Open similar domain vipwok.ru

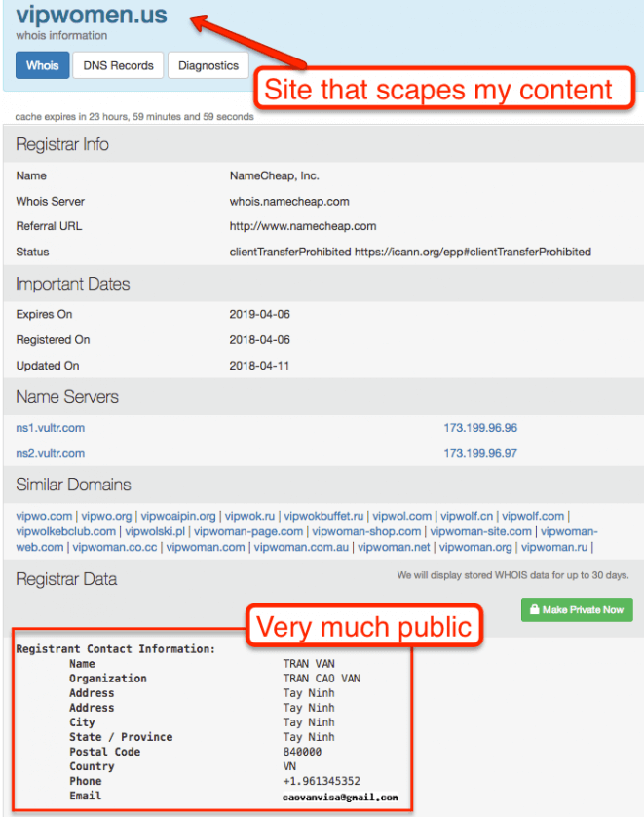point(249,516)
